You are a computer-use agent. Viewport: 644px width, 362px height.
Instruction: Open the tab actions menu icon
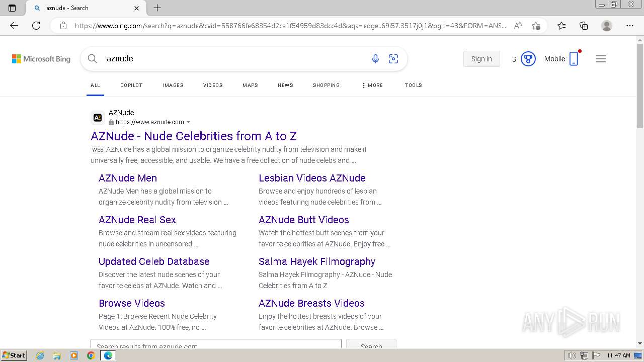pyautogui.click(x=12, y=8)
